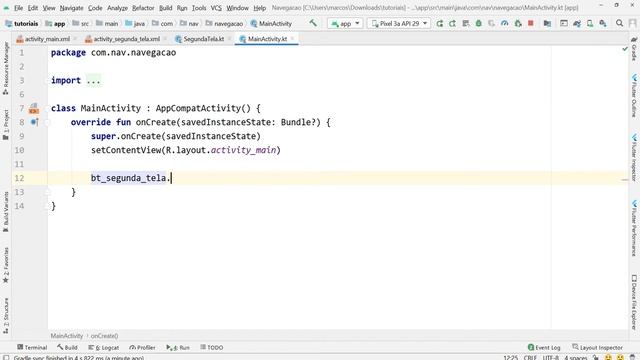640x360 pixels.
Task: Open the Event Log panel
Action: pyautogui.click(x=544, y=347)
